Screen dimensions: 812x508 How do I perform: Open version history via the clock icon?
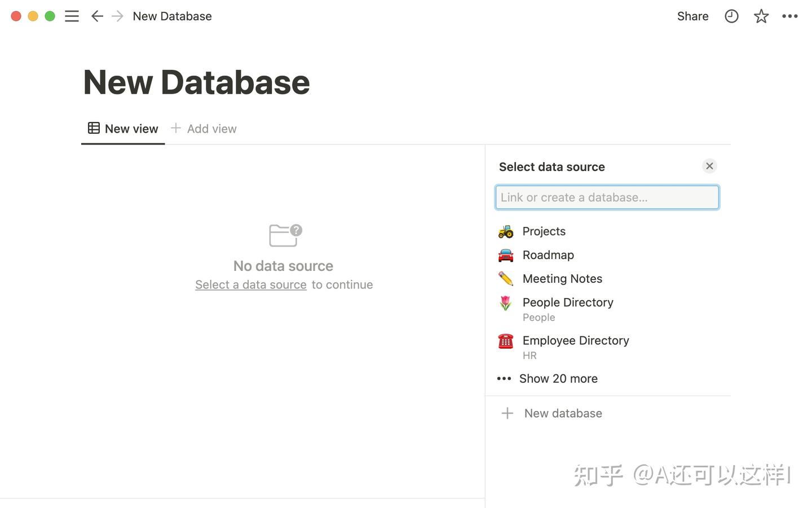click(x=731, y=16)
